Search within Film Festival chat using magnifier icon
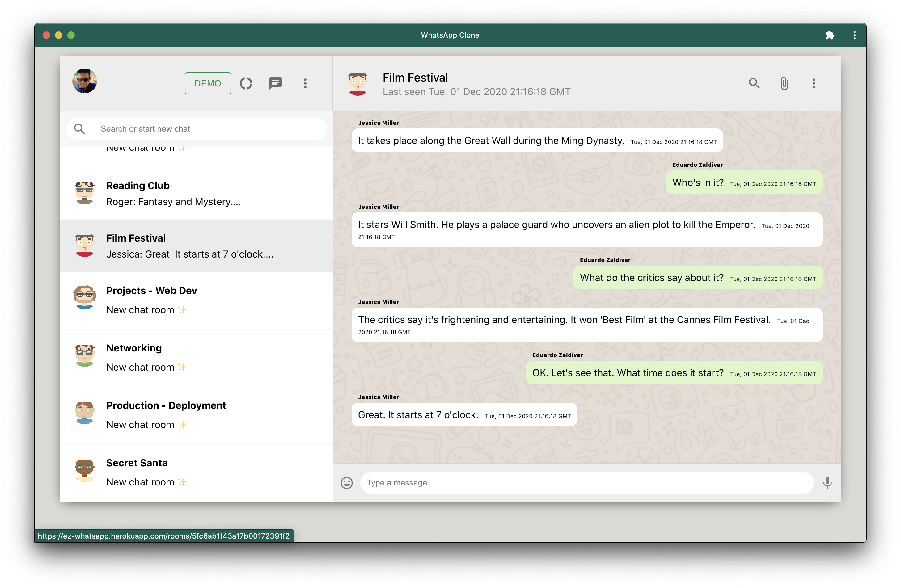901x588 pixels. (754, 83)
